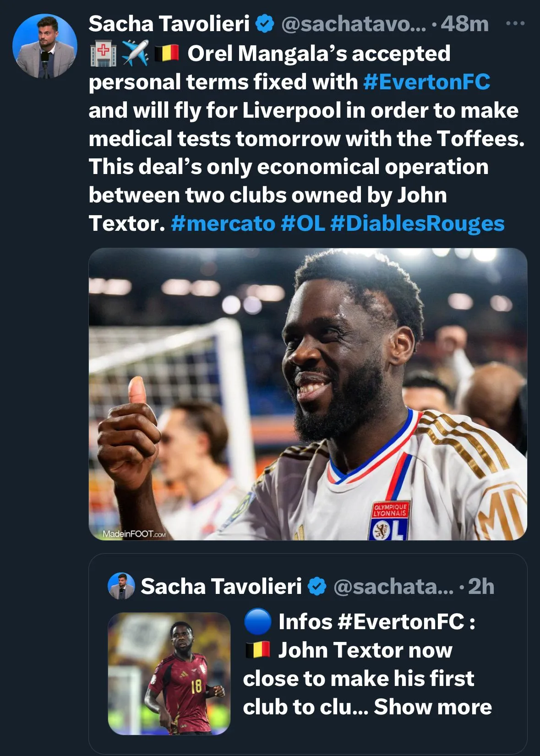
Task: Open the Orel Mangala thumbs-up photo
Action: coord(308,394)
